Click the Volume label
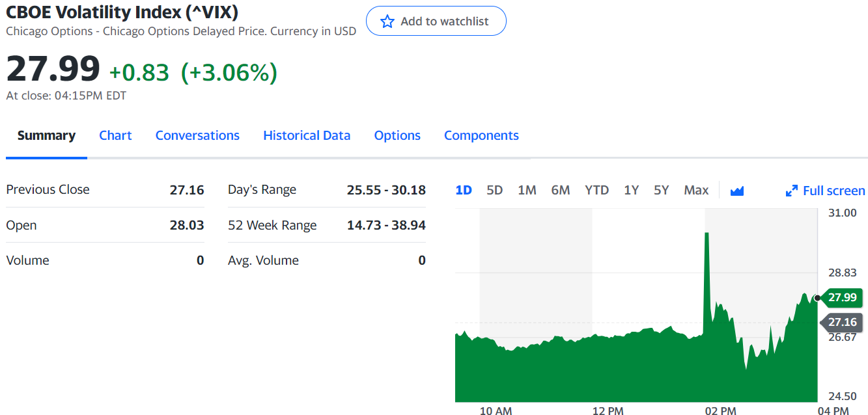868x415 pixels. [x=27, y=260]
